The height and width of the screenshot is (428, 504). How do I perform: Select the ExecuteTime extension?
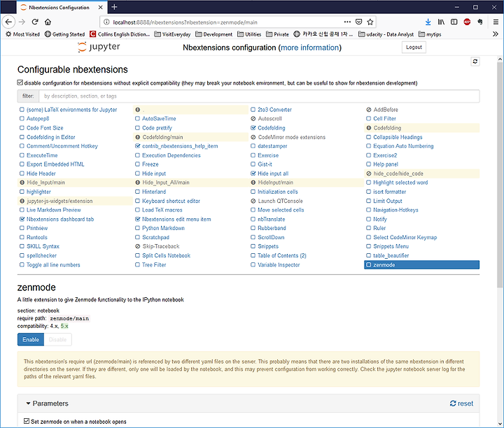pyautogui.click(x=42, y=155)
